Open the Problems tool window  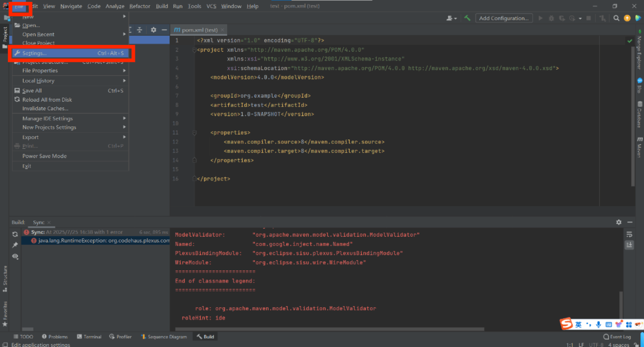[55, 337]
